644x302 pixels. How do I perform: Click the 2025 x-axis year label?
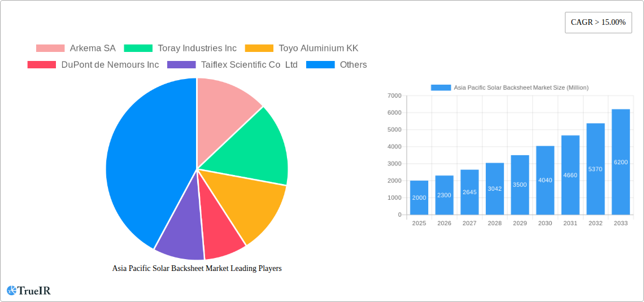419,223
